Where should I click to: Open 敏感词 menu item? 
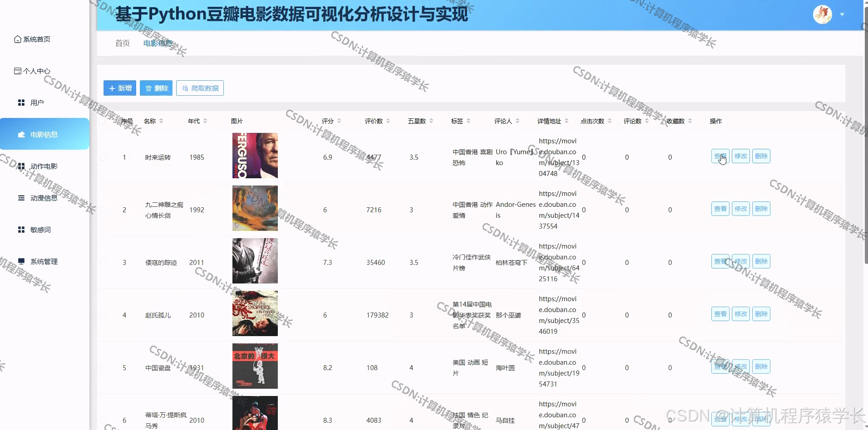tap(41, 230)
